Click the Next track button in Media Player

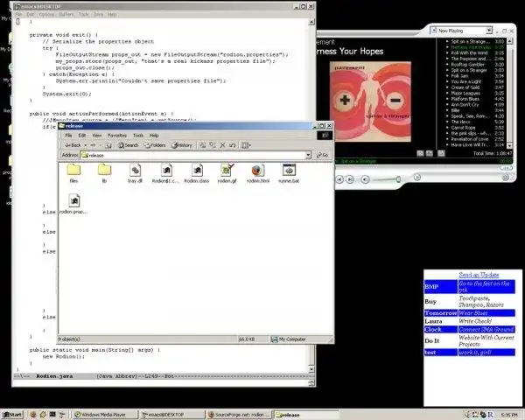350,179
